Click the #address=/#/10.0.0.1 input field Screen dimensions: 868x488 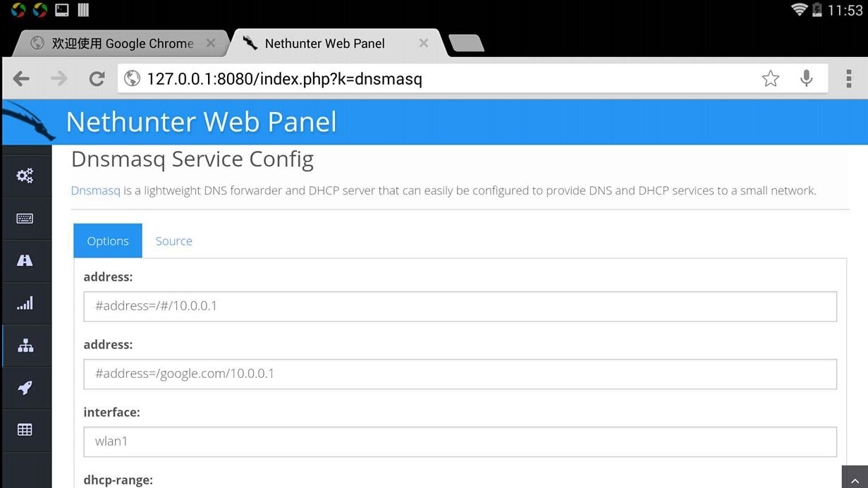click(x=460, y=306)
